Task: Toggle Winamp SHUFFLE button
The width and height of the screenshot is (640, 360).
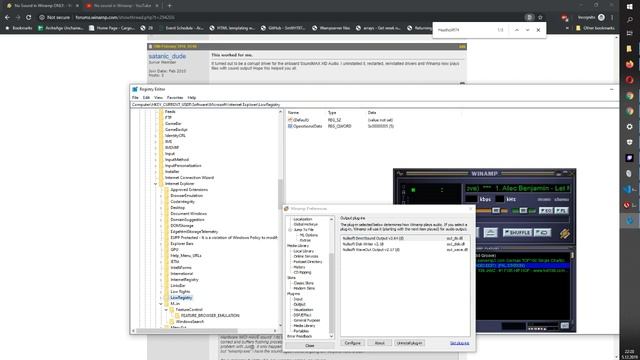Action: 517,233
